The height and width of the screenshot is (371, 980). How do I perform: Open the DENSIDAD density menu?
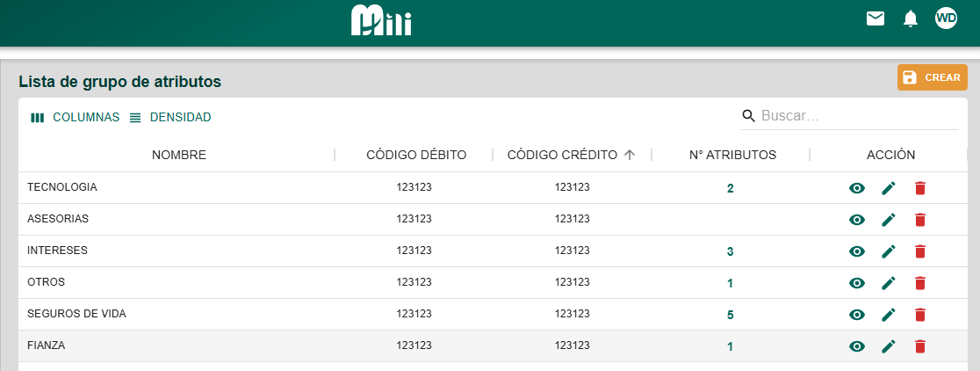[x=170, y=117]
